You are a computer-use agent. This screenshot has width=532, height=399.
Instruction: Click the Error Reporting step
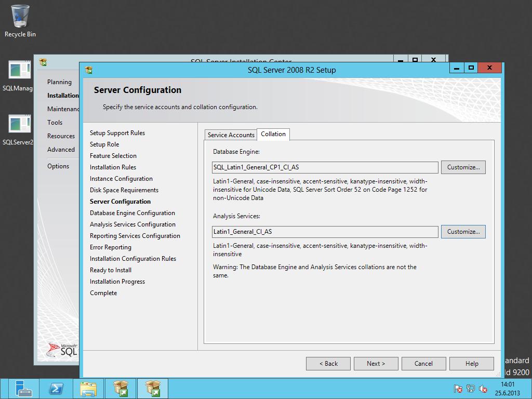coord(110,247)
